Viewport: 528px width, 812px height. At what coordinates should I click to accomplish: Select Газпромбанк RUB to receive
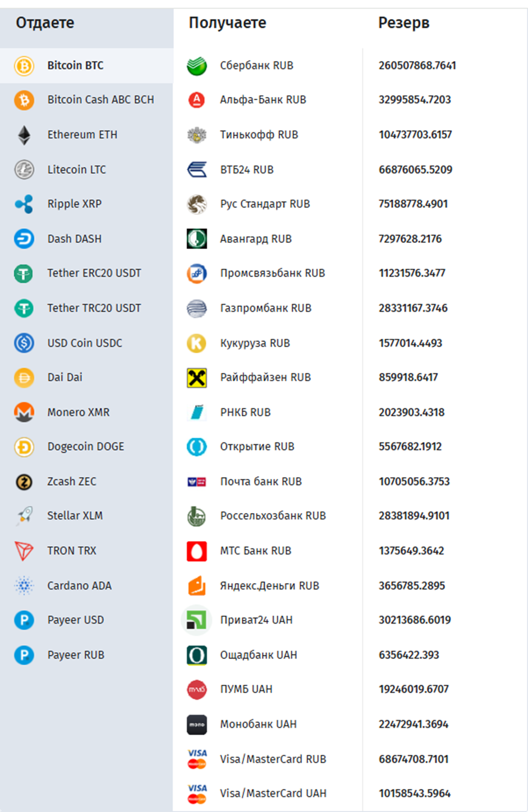coord(265,308)
